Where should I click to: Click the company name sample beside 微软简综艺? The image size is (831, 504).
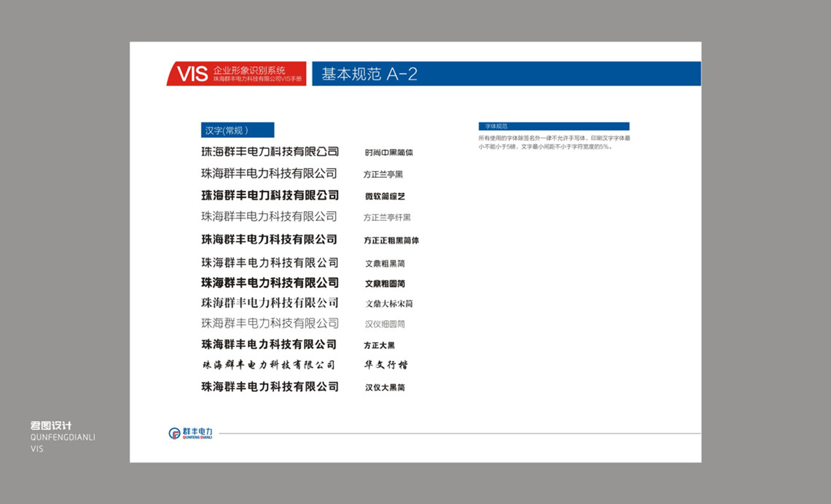pos(270,195)
